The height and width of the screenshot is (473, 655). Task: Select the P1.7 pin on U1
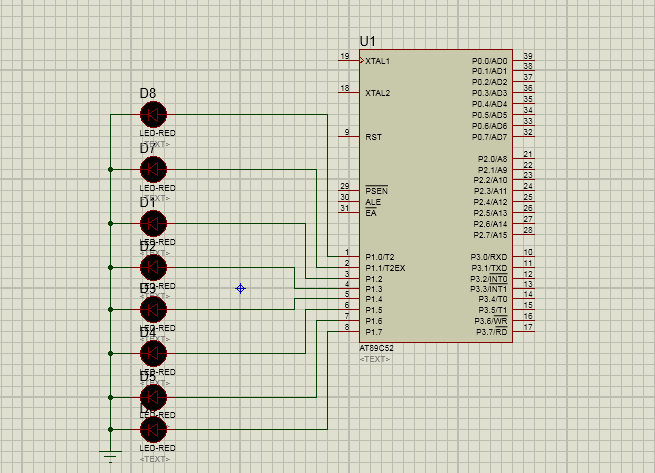pyautogui.click(x=374, y=331)
